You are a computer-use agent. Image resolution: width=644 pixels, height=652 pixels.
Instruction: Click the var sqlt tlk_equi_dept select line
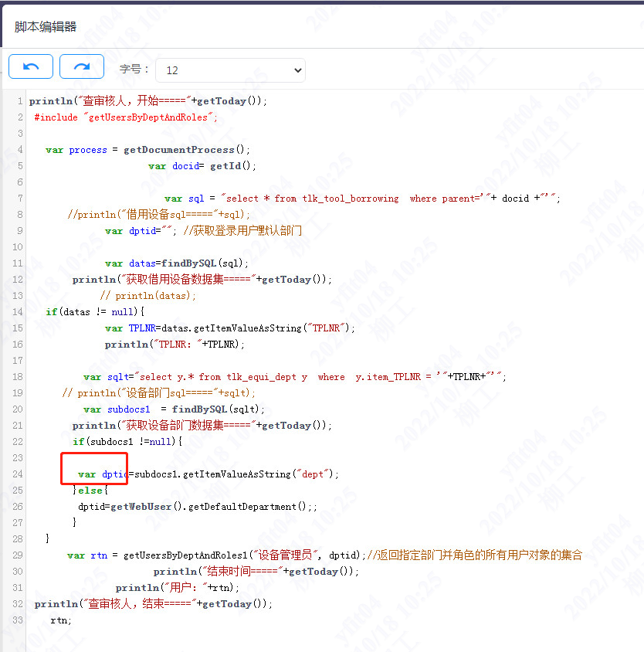pos(295,377)
